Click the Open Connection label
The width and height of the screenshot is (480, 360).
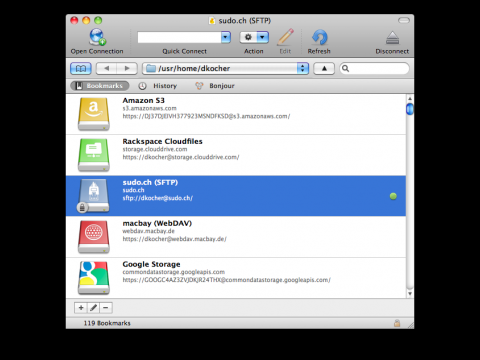97,51
